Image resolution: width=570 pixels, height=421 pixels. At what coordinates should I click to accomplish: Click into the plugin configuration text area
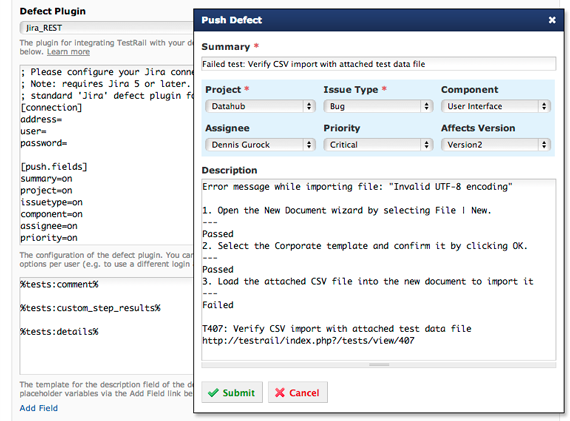tap(106, 155)
